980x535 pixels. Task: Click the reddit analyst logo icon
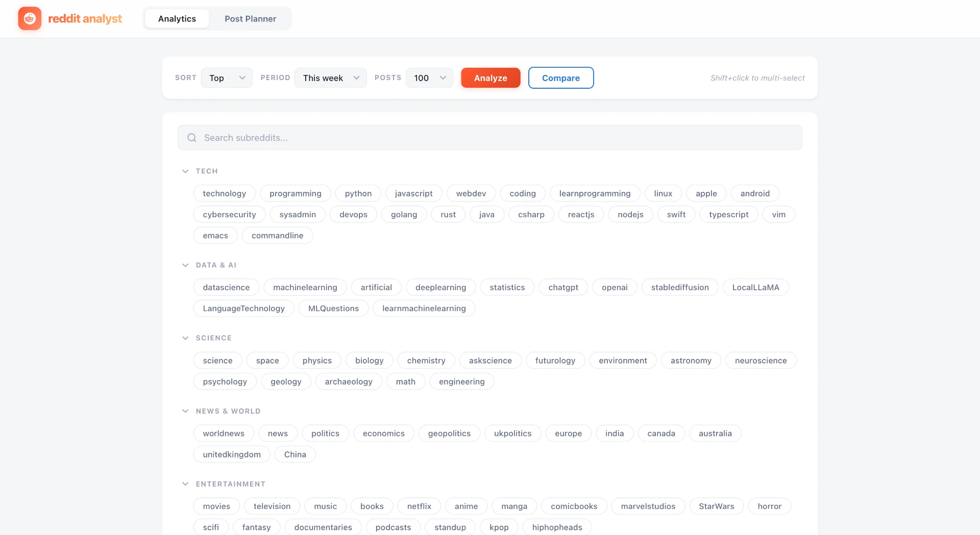30,18
